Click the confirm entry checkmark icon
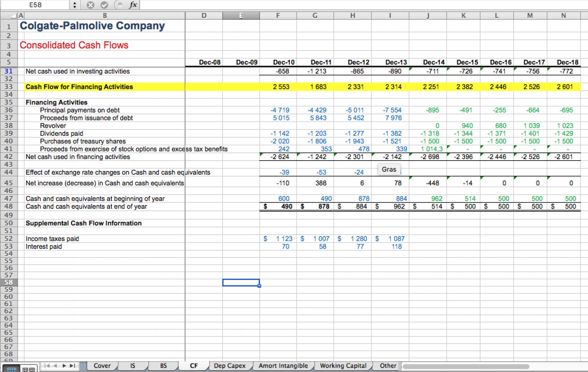This screenshot has height=372, width=588. click(104, 5)
